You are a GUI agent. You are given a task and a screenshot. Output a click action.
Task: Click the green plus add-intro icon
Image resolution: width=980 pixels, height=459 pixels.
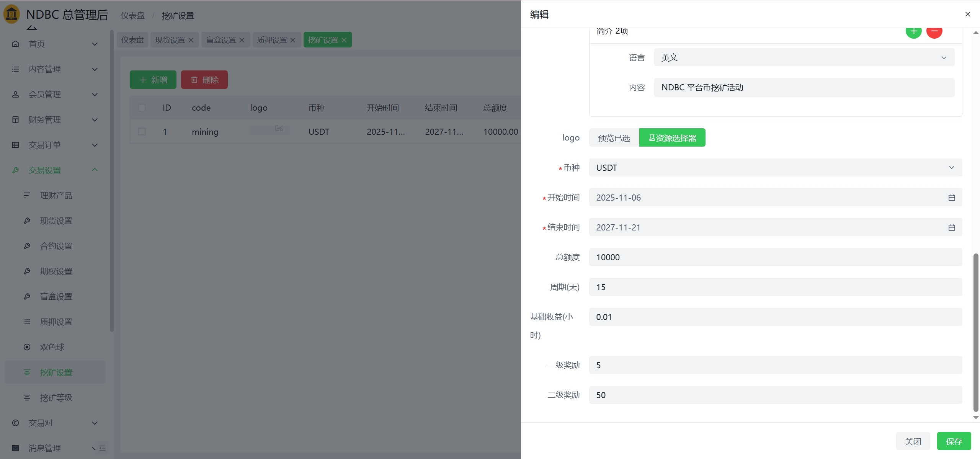(913, 32)
